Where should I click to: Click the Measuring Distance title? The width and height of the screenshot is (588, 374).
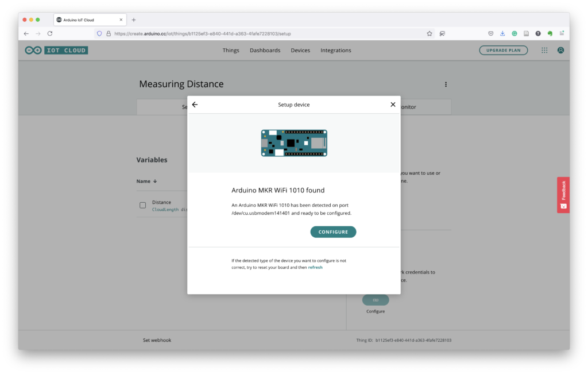[181, 84]
